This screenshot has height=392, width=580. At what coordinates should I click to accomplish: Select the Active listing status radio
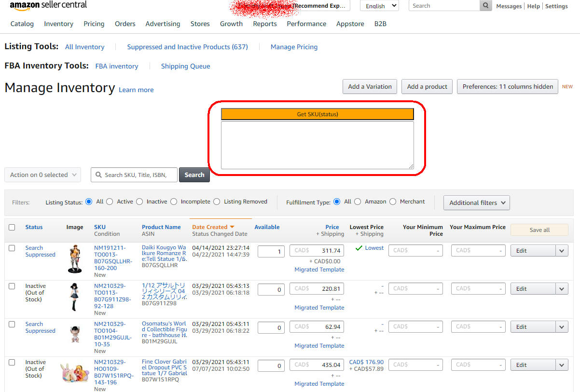tap(110, 202)
